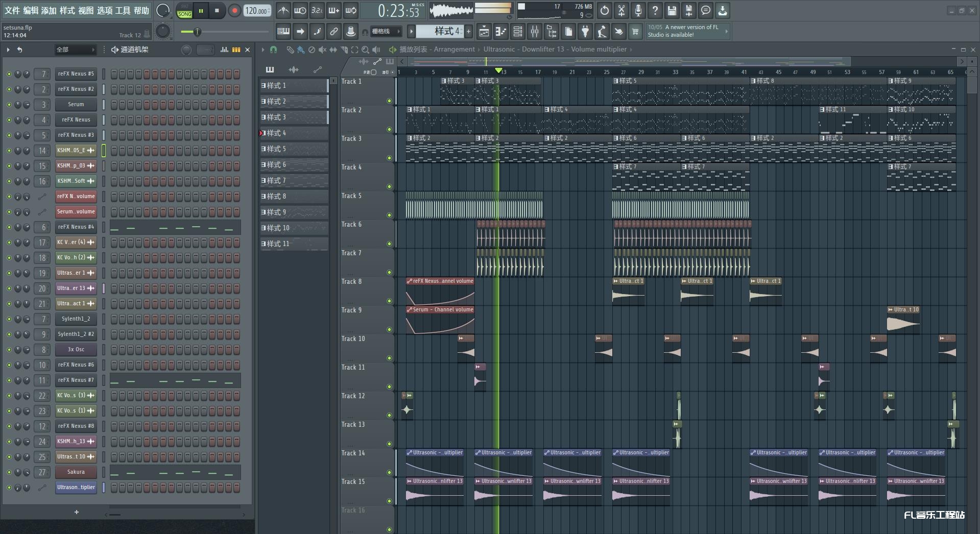Click the microphone one-click recording icon
The height and width of the screenshot is (534, 980).
638,10
